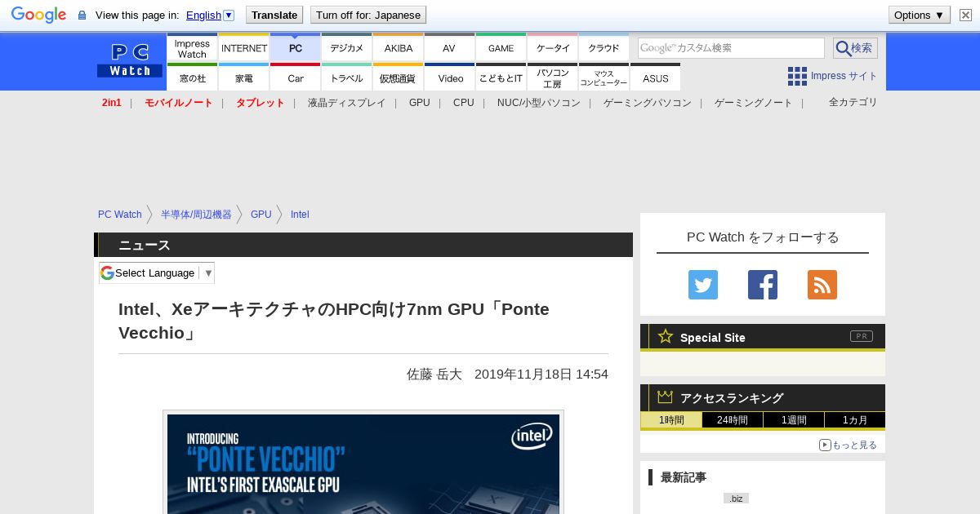Click the GPU category link in subnav
The height and width of the screenshot is (514, 980).
click(x=420, y=103)
